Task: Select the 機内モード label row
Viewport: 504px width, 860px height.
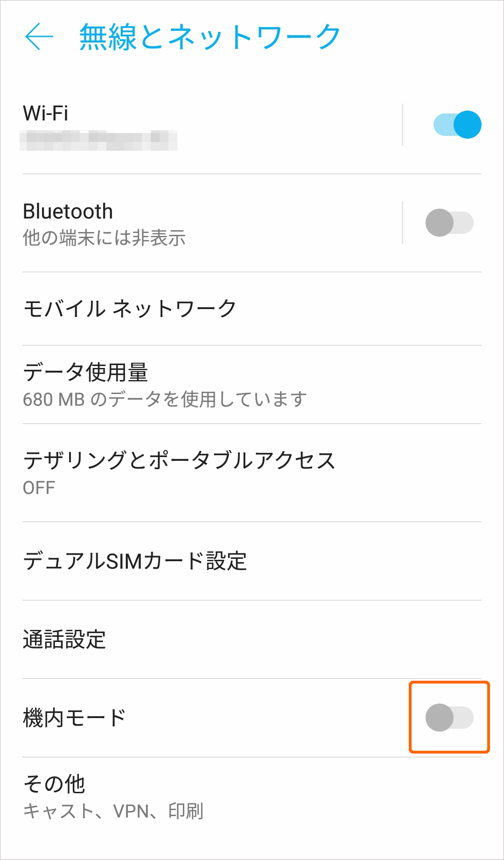Action: click(215, 718)
